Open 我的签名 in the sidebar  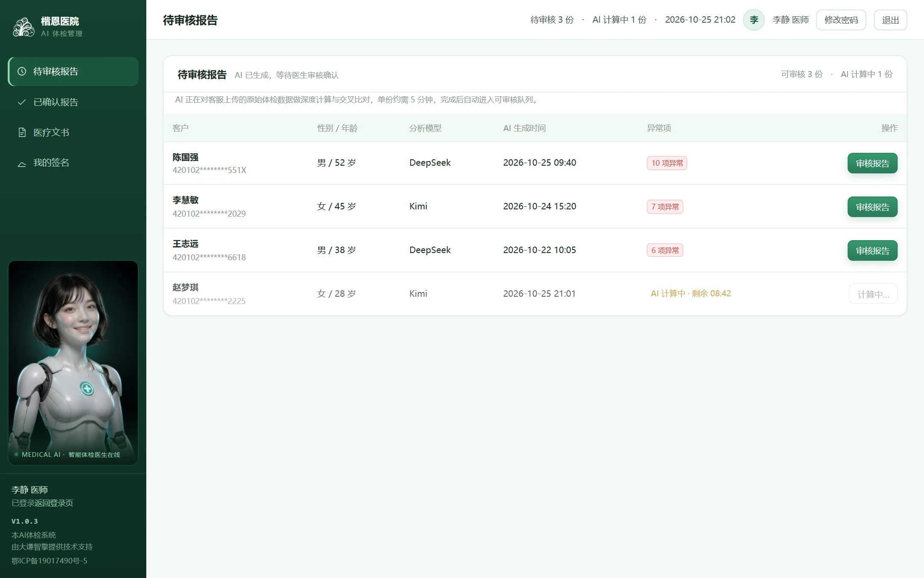tap(73, 163)
